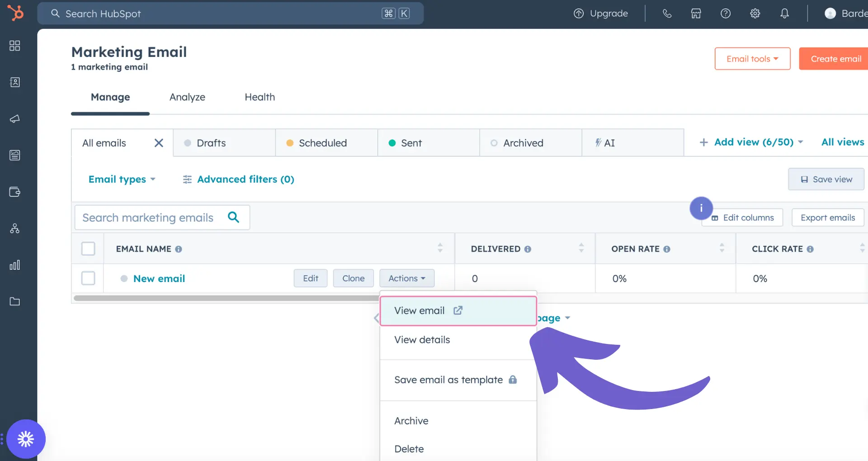868x461 pixels.
Task: Open the Add view (6/50) dropdown
Action: (751, 142)
